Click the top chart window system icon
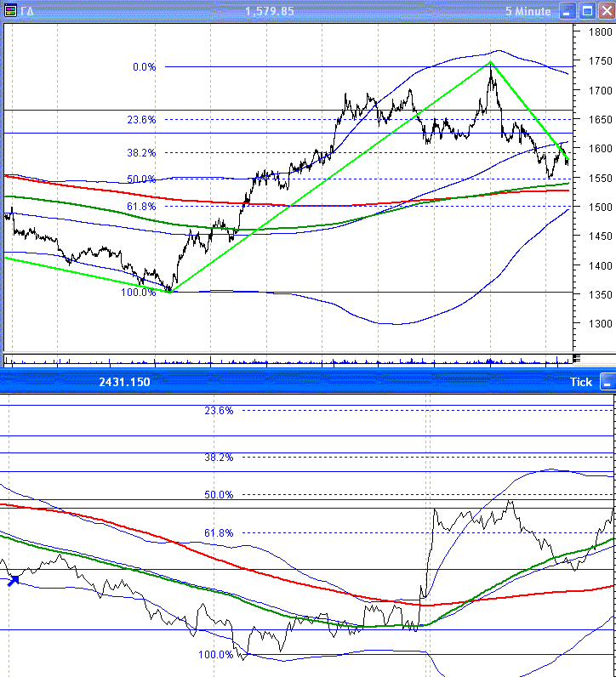This screenshot has height=677, width=616. click(x=9, y=11)
